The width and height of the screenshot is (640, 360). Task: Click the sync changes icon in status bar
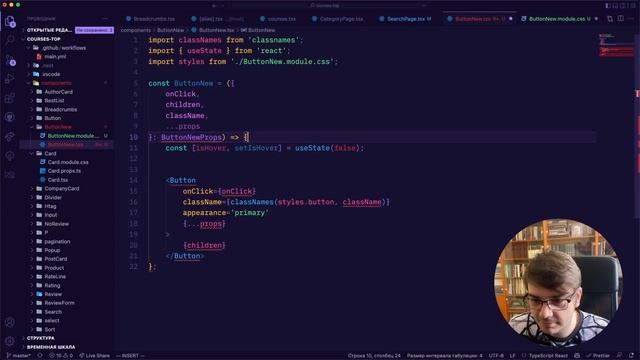40,356
